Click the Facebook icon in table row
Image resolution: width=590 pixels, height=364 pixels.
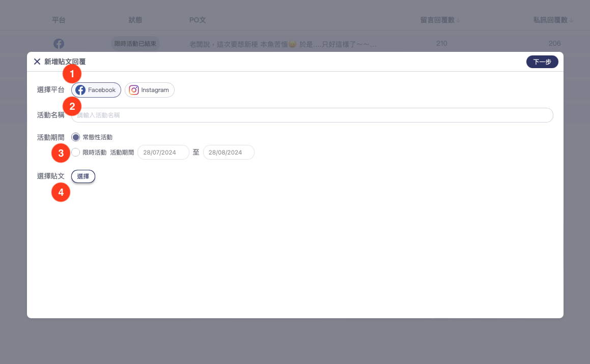[59, 44]
